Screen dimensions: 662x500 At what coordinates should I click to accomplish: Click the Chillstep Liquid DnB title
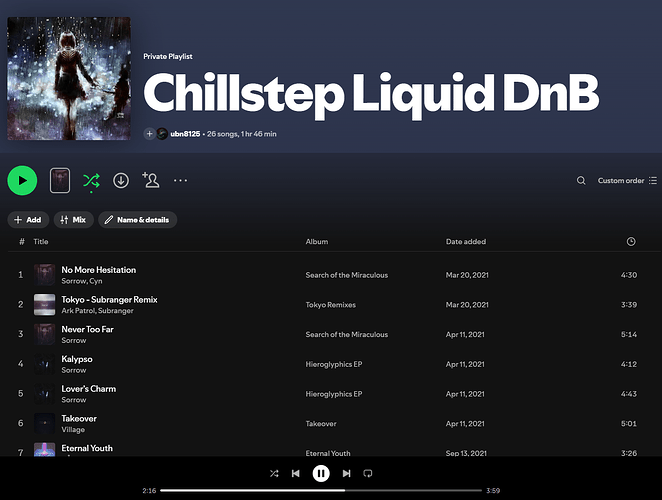click(x=371, y=94)
